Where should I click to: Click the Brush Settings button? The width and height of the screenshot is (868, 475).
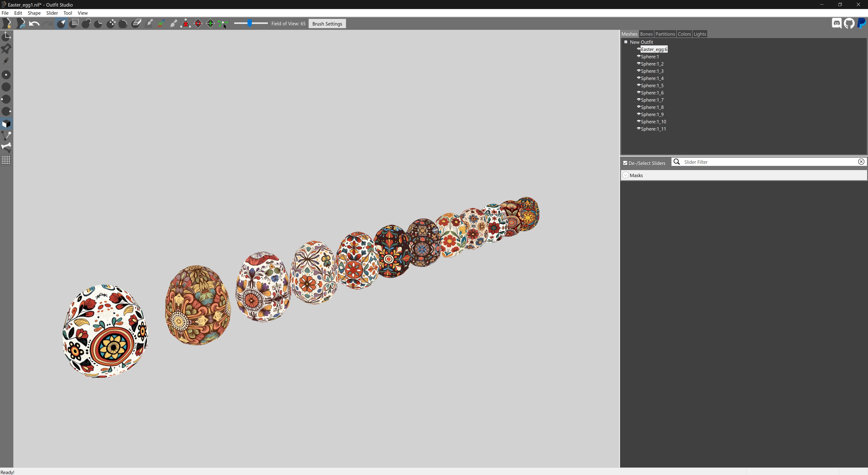[327, 24]
